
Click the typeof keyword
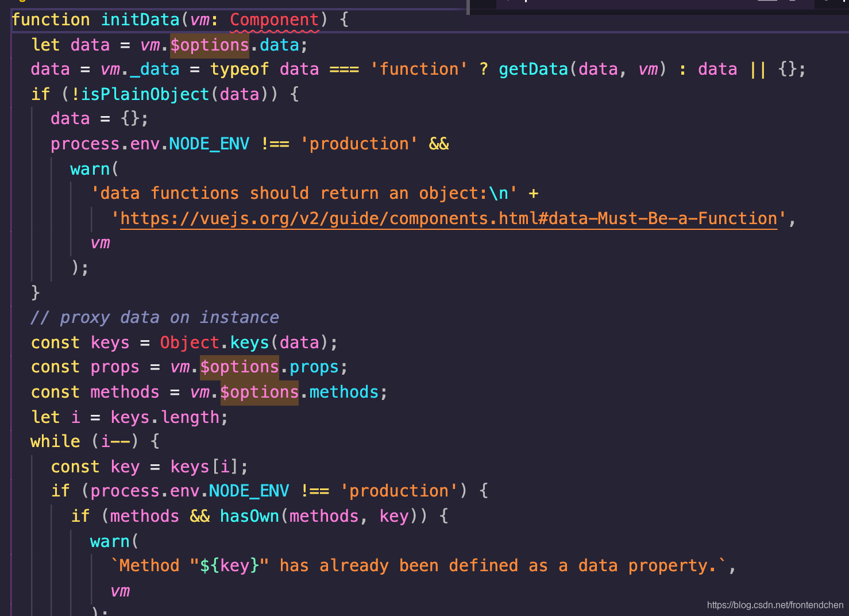pyautogui.click(x=240, y=69)
